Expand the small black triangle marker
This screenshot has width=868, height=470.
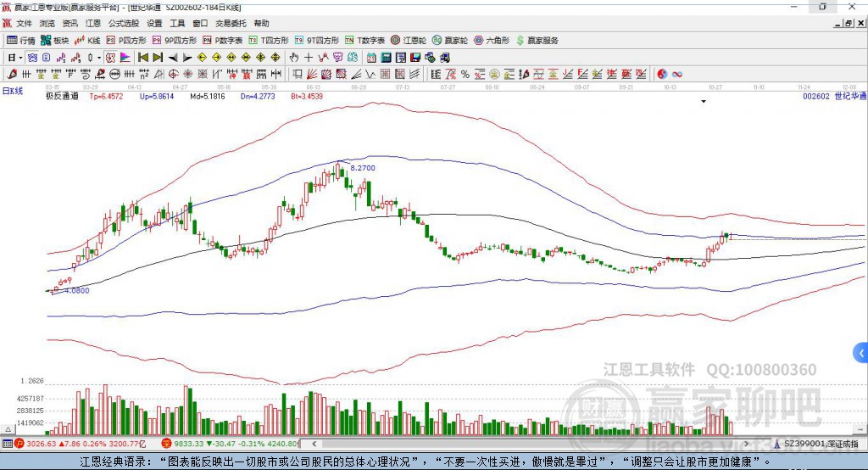coord(704,102)
